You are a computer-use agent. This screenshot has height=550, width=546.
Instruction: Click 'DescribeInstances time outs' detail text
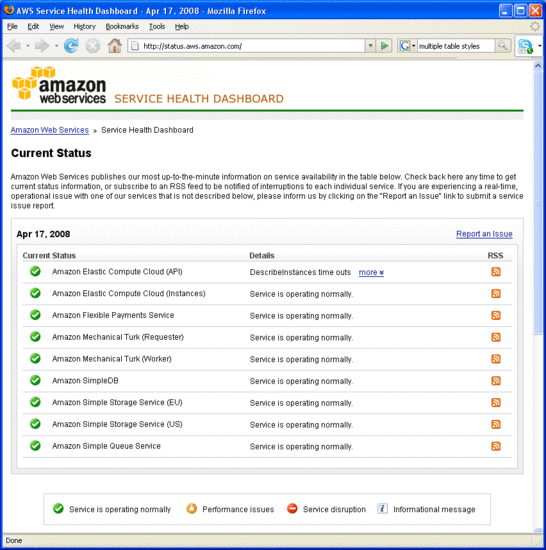(300, 272)
